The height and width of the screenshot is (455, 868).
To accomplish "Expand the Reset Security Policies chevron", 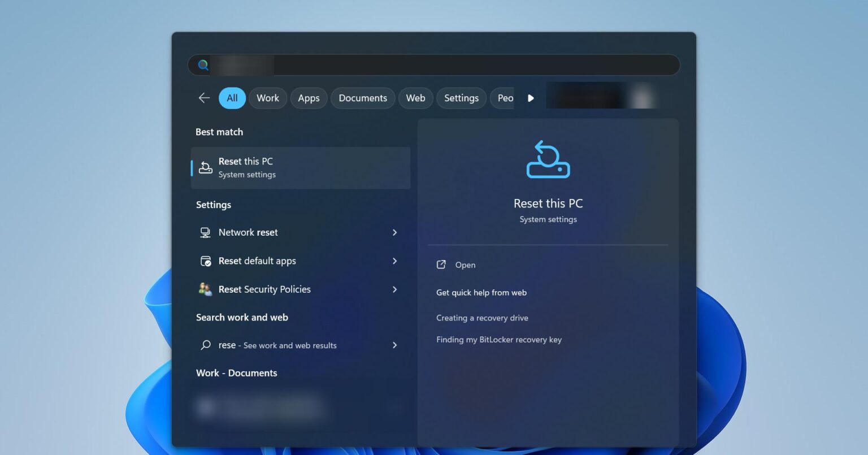I will (394, 289).
